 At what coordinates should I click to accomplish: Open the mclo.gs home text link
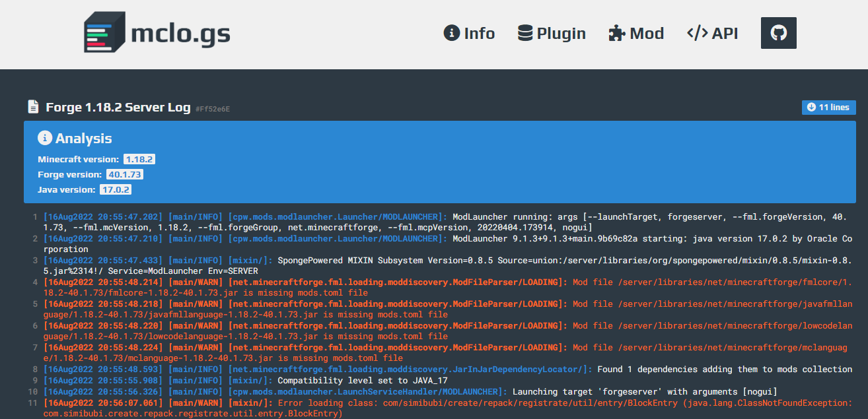coord(180,33)
